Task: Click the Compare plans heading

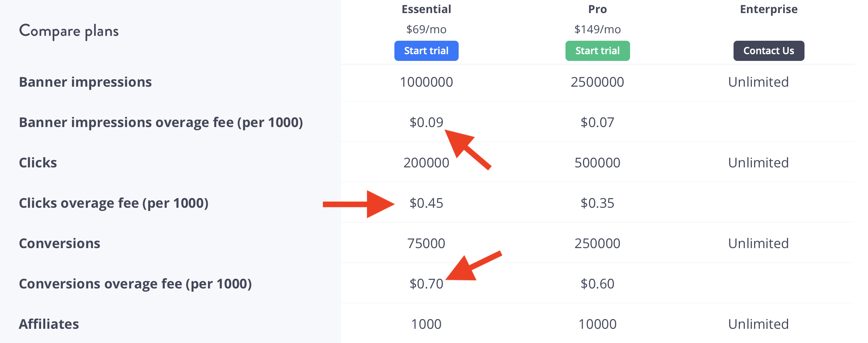Action: click(69, 31)
